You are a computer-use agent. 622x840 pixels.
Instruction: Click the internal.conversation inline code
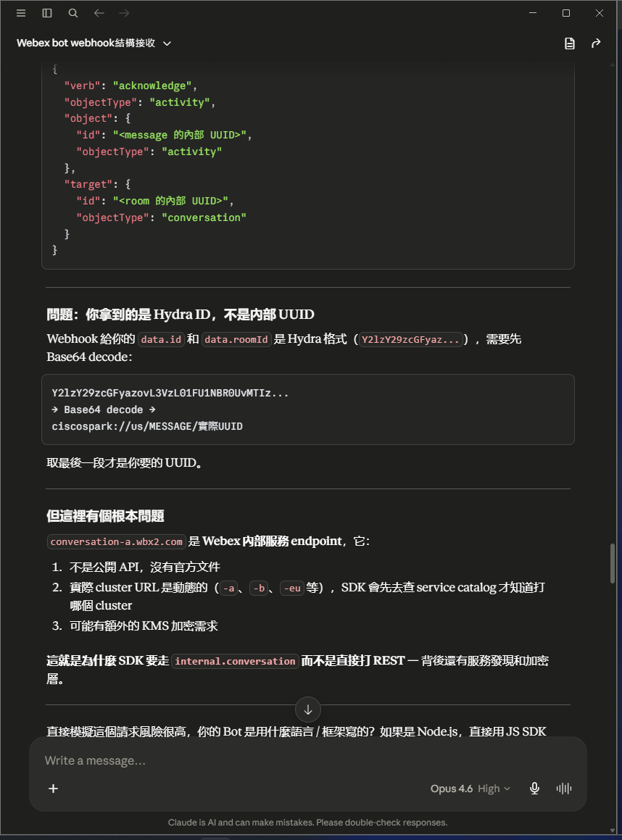point(235,661)
